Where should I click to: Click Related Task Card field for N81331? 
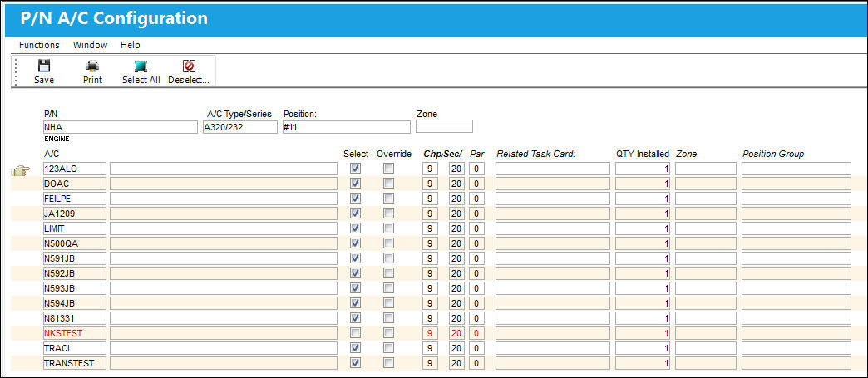552,318
